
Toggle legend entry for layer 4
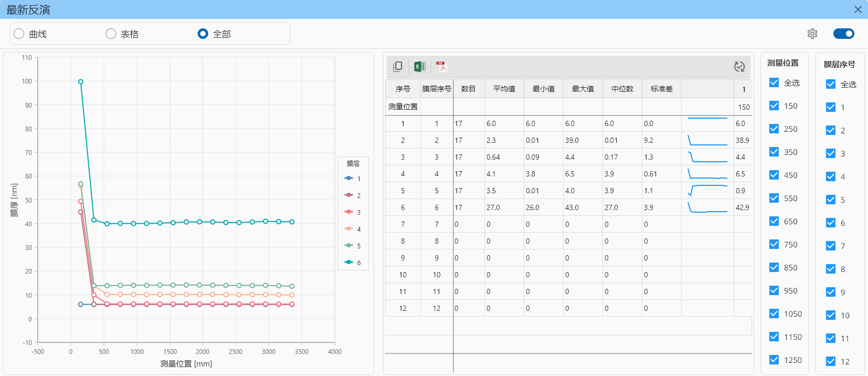[353, 229]
